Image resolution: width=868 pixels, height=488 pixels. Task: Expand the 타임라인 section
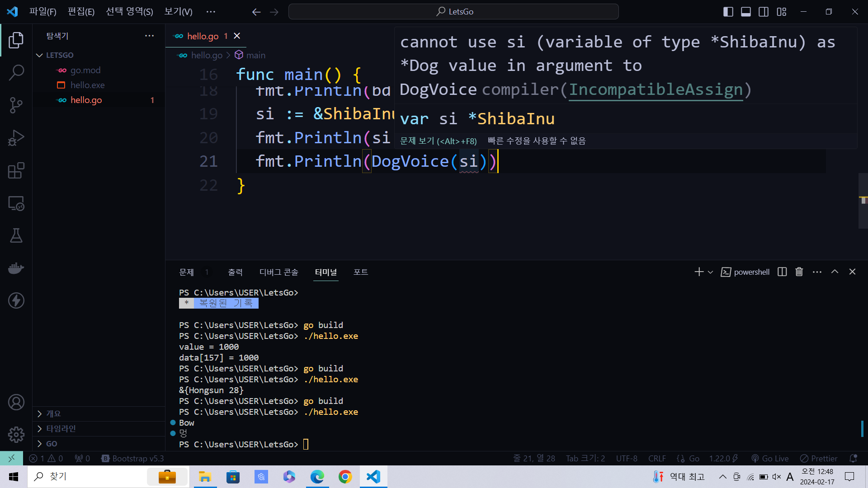pyautogui.click(x=61, y=428)
